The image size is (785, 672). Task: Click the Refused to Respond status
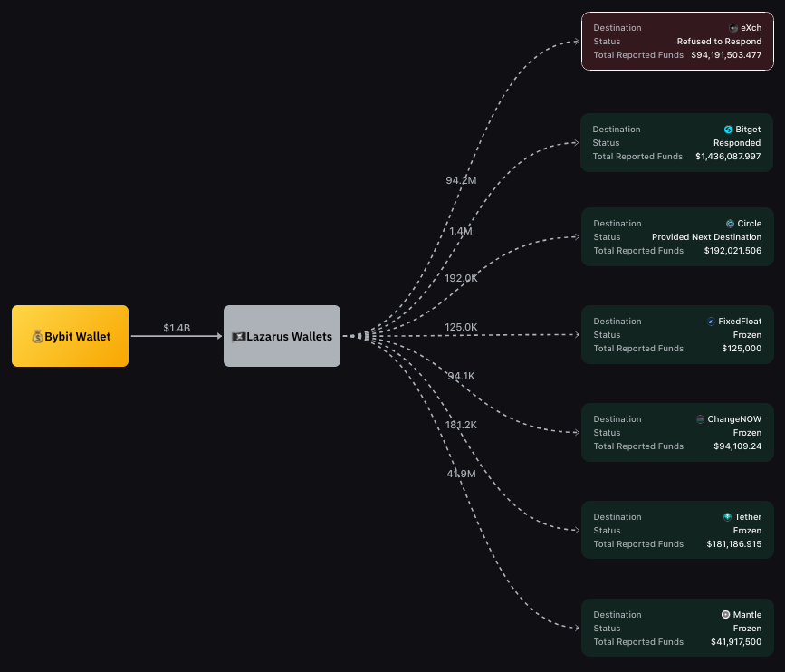719,42
